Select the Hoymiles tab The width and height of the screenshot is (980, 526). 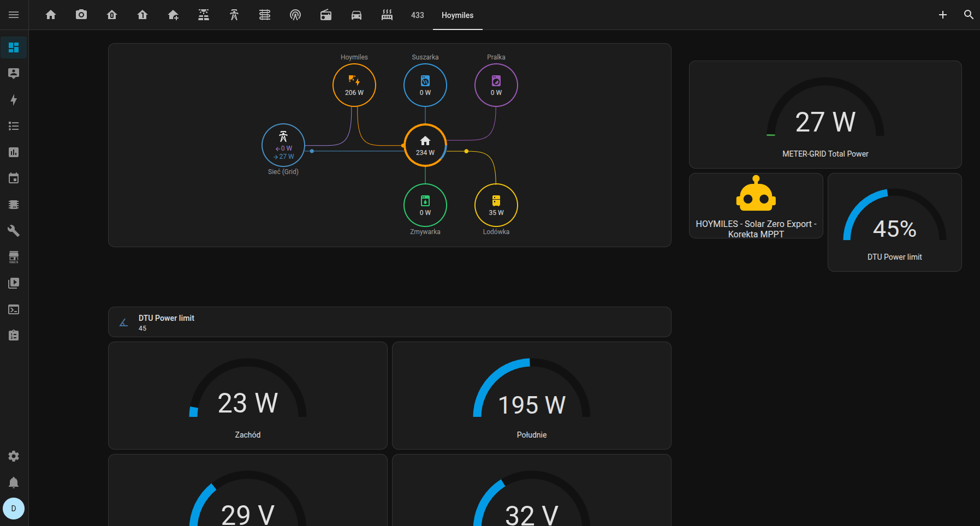coord(457,15)
